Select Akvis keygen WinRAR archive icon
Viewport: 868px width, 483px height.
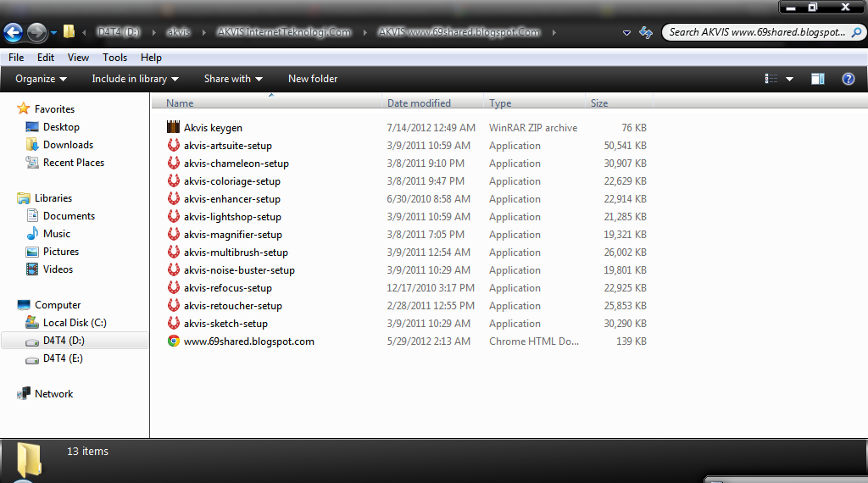click(x=173, y=127)
